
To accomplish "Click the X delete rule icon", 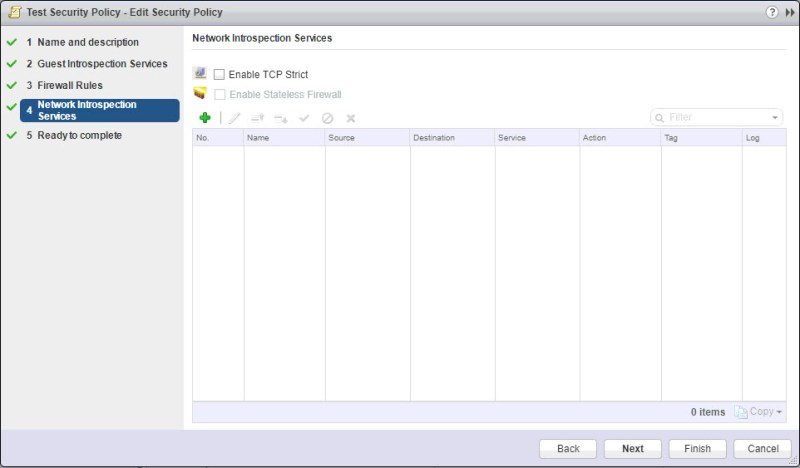I will [351, 118].
